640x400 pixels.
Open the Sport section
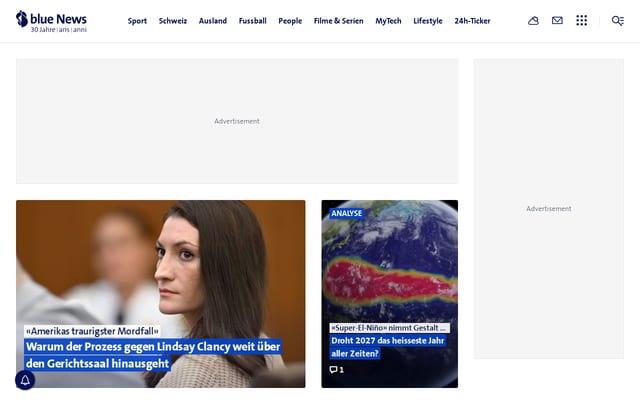click(137, 21)
